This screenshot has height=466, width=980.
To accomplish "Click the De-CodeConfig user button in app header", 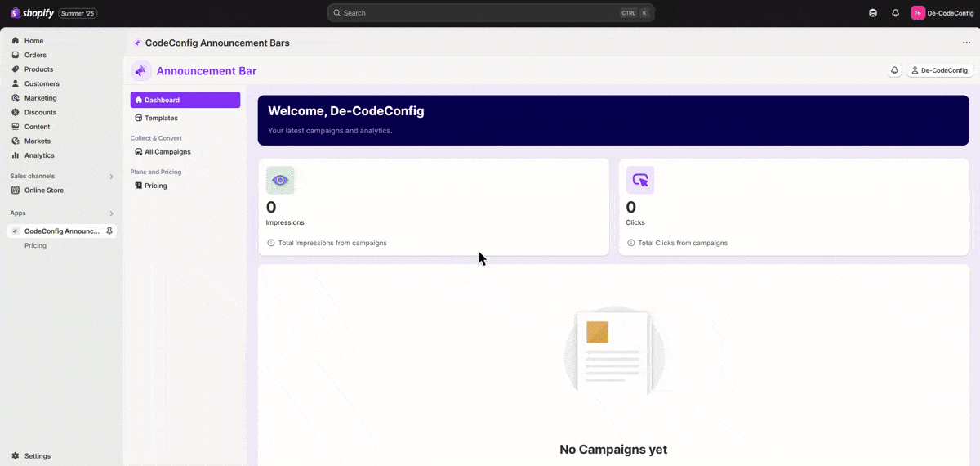I will click(x=940, y=71).
